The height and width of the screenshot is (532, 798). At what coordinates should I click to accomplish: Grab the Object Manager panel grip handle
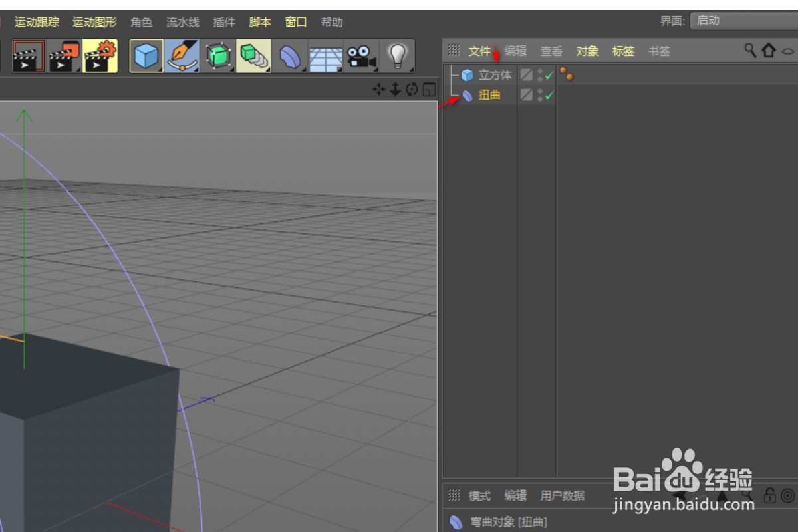tap(454, 50)
